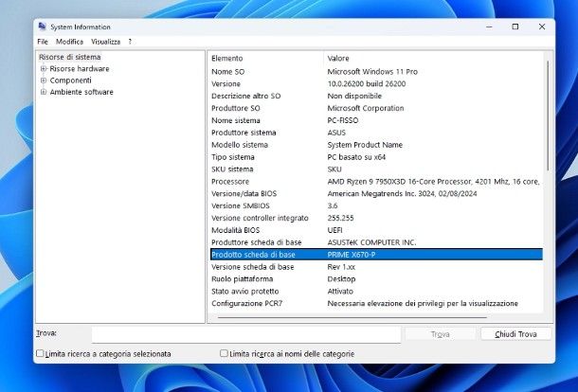Image resolution: width=578 pixels, height=392 pixels.
Task: Click the value Attivato
Action: point(340,291)
